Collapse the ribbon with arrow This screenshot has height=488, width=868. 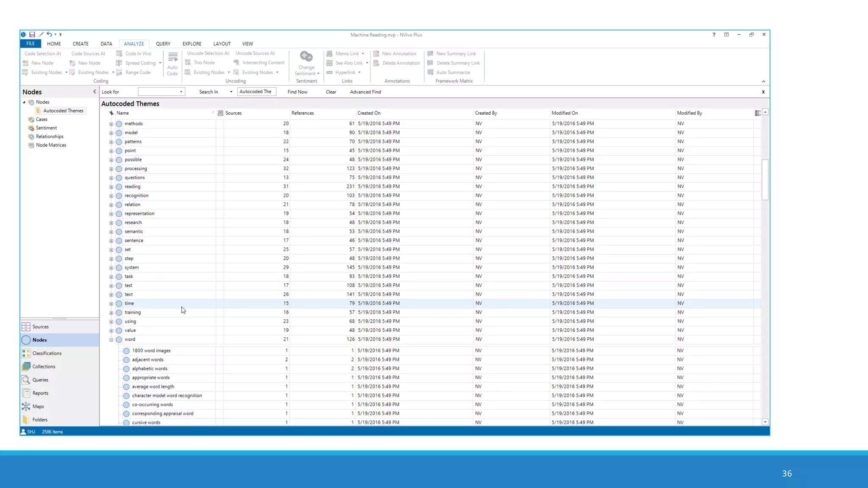[763, 81]
